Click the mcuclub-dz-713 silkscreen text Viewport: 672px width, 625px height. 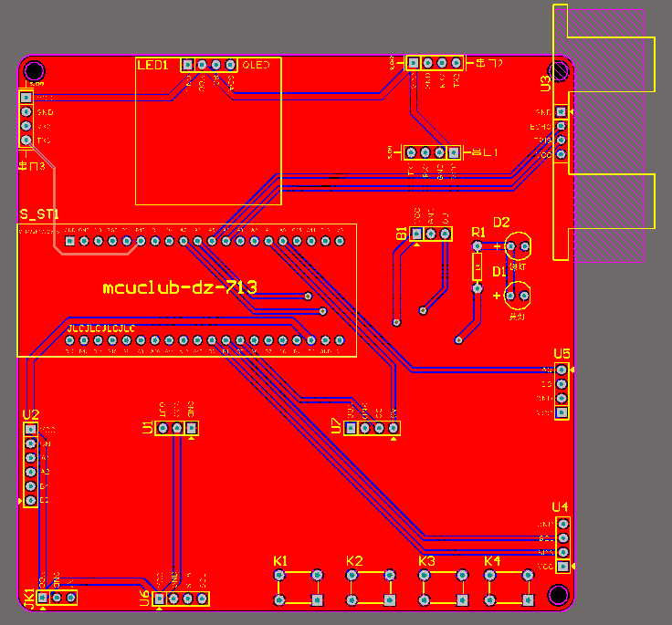pyautogui.click(x=180, y=287)
